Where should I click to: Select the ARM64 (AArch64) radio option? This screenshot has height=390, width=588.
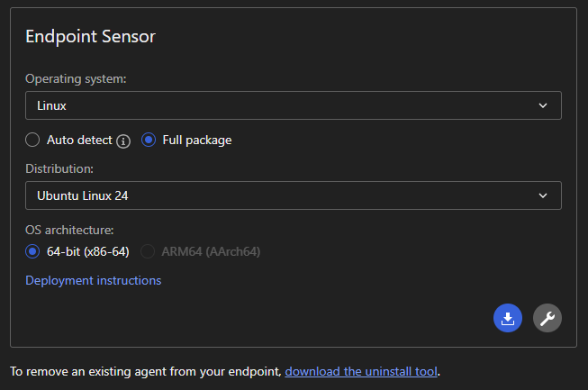pyautogui.click(x=148, y=251)
